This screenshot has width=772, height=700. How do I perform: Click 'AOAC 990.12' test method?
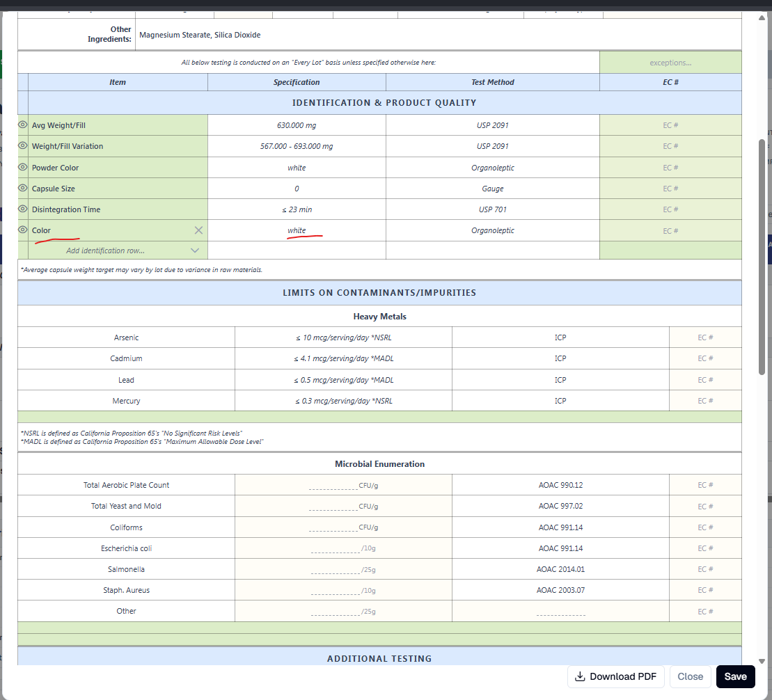pos(560,486)
